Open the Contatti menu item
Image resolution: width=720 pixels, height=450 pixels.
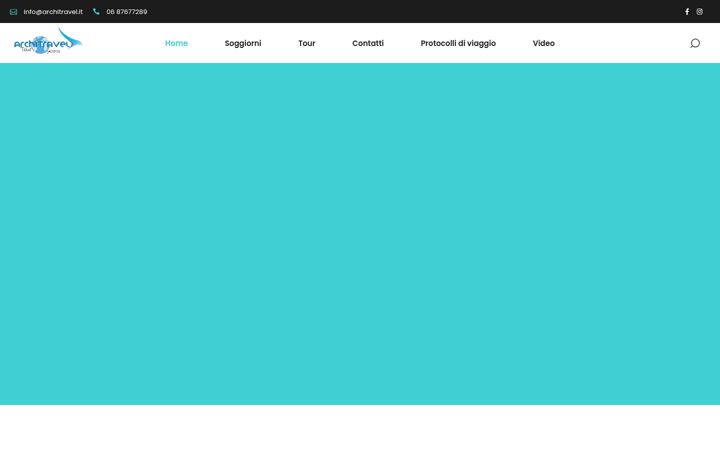point(368,43)
